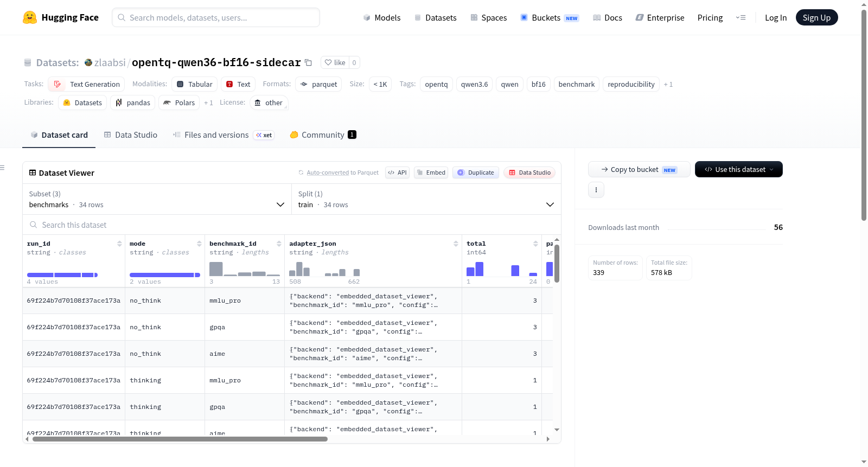Click the xet badge
This screenshot has height=467, width=868.
pos(264,135)
